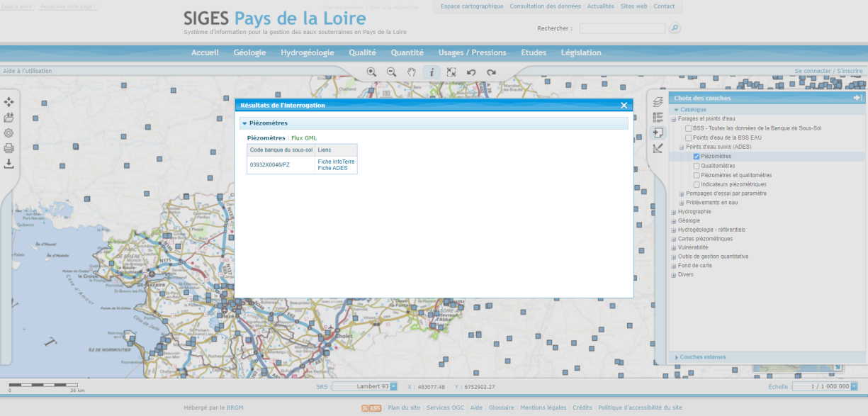This screenshot has width=868, height=416.
Task: Expand the Hydrographie tree node
Action: (x=674, y=212)
